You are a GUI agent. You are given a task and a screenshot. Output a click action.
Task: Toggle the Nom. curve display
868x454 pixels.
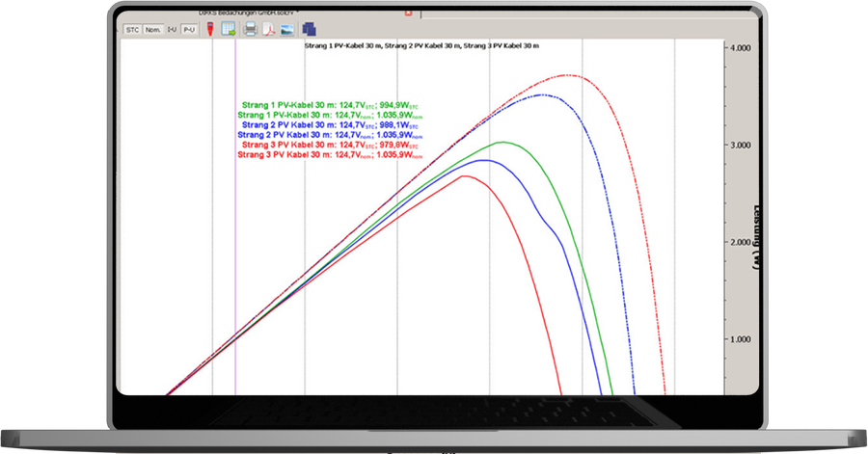click(152, 30)
